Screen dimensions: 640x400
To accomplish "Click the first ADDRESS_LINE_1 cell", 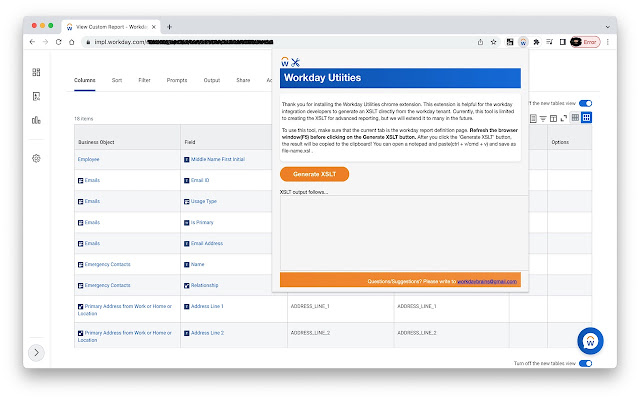I will [310, 306].
